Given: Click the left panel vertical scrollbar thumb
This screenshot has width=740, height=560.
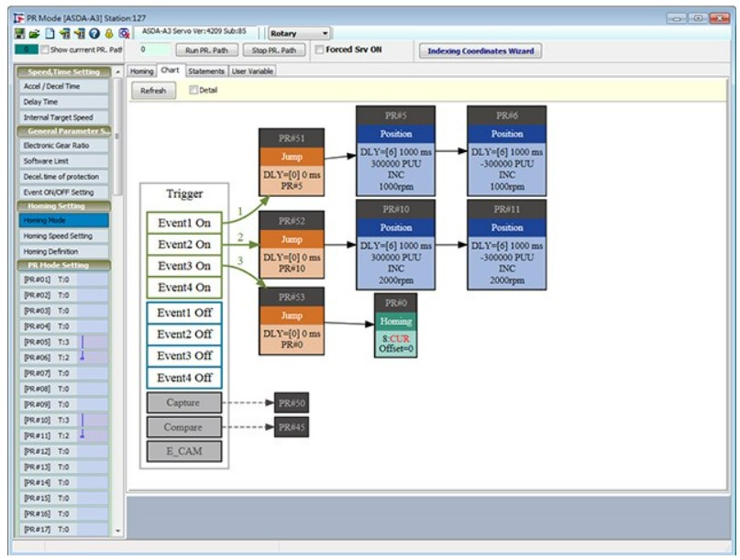Looking at the screenshot, I should click(x=117, y=137).
